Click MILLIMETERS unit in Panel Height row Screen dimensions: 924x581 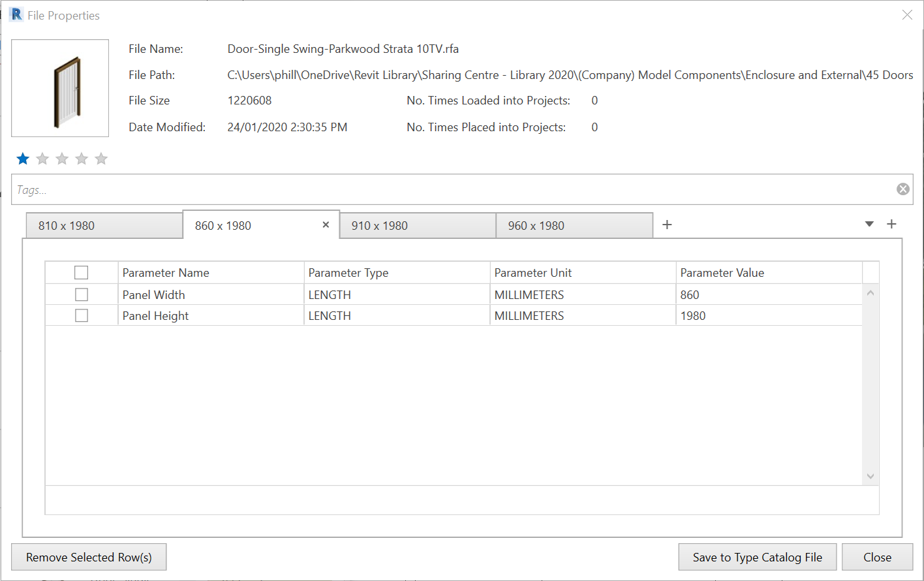(x=583, y=315)
